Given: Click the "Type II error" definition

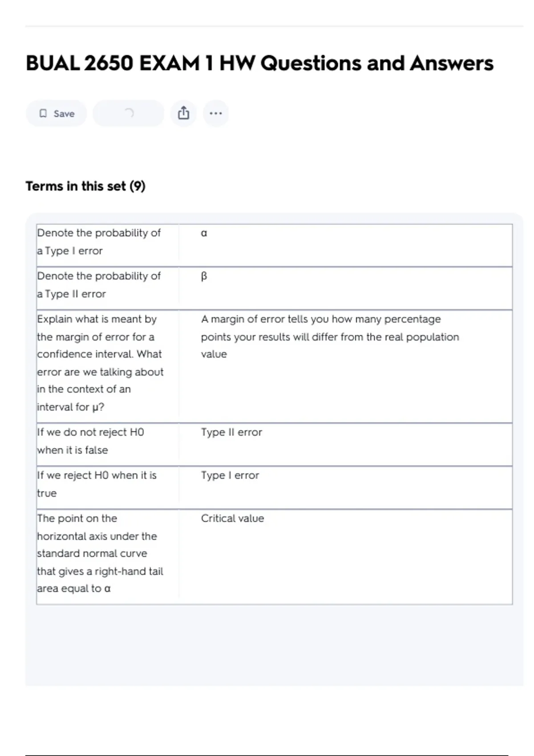Looking at the screenshot, I should 231,432.
